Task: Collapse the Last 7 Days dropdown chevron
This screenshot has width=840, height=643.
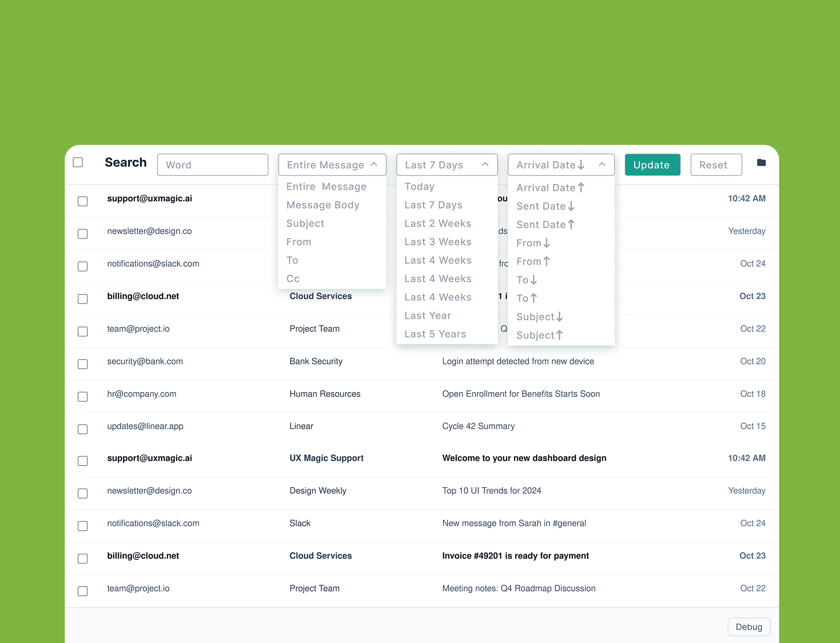Action: (x=485, y=164)
